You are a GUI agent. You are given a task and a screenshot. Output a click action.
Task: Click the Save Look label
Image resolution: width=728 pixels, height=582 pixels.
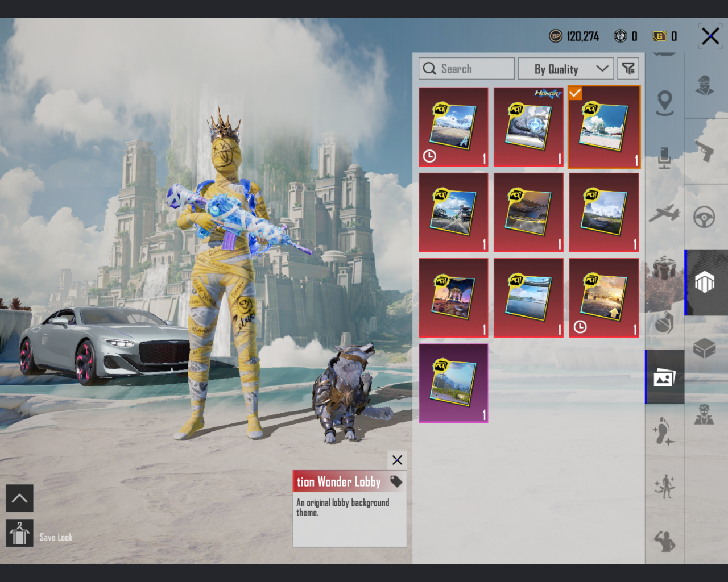tap(56, 537)
